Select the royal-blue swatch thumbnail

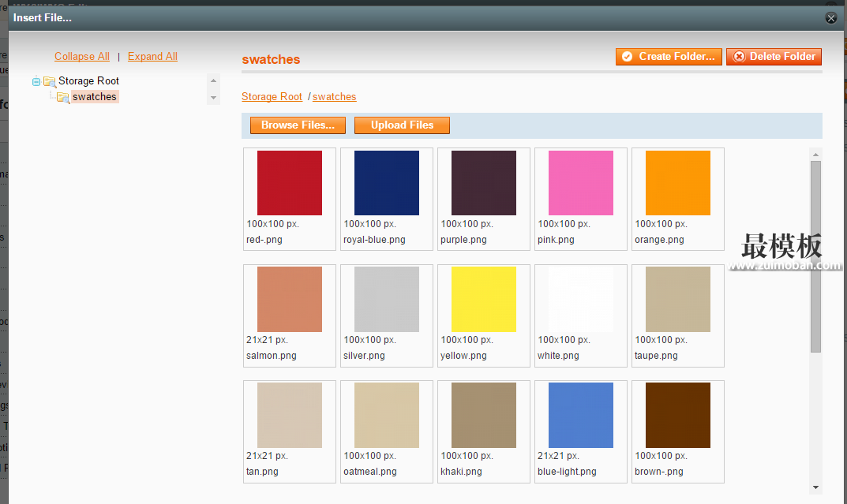[x=387, y=183]
